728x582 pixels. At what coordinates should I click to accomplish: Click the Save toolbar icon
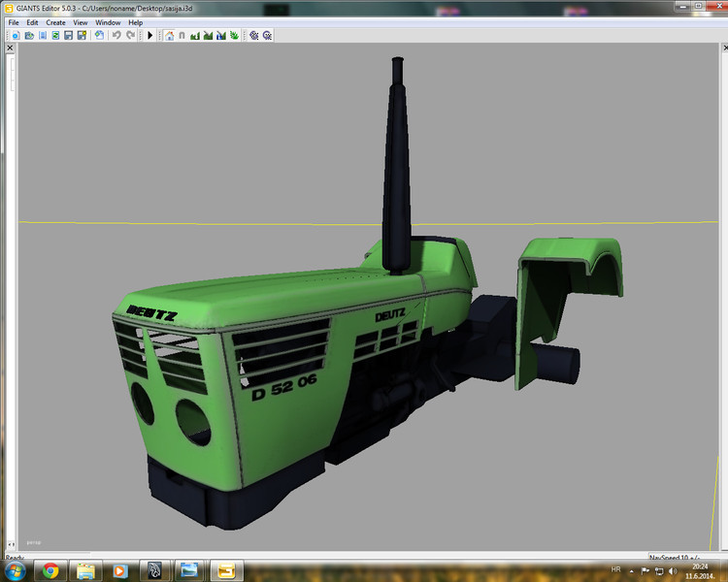point(69,36)
